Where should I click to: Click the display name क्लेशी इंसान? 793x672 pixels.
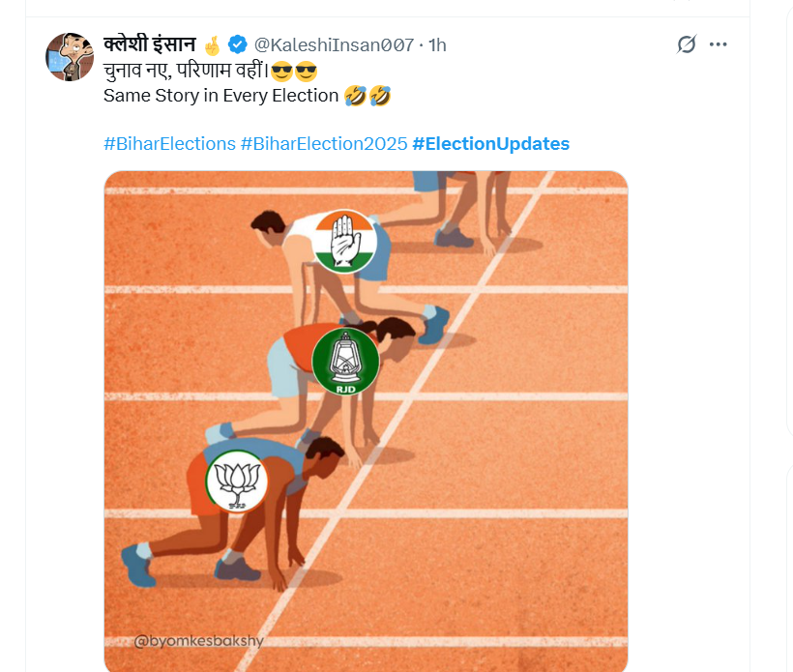149,44
